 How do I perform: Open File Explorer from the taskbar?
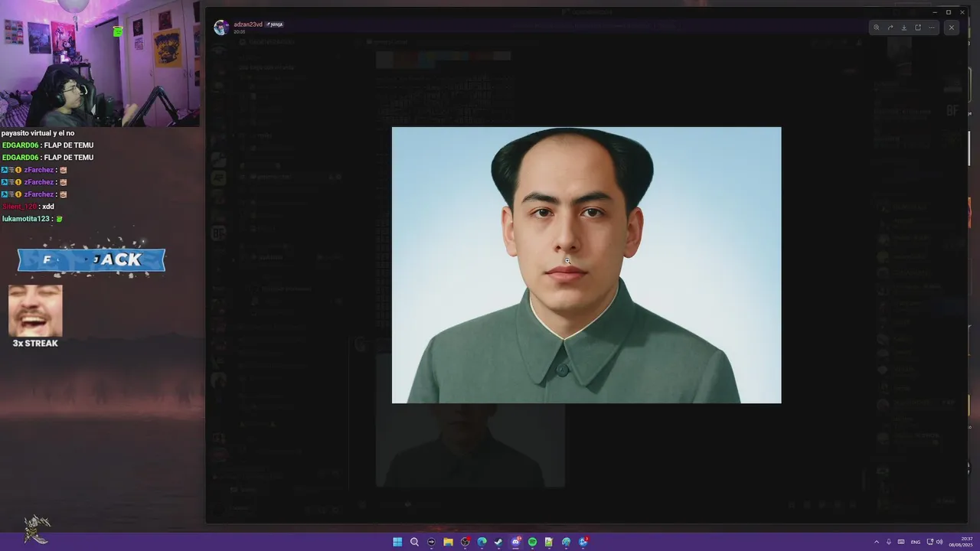(448, 542)
